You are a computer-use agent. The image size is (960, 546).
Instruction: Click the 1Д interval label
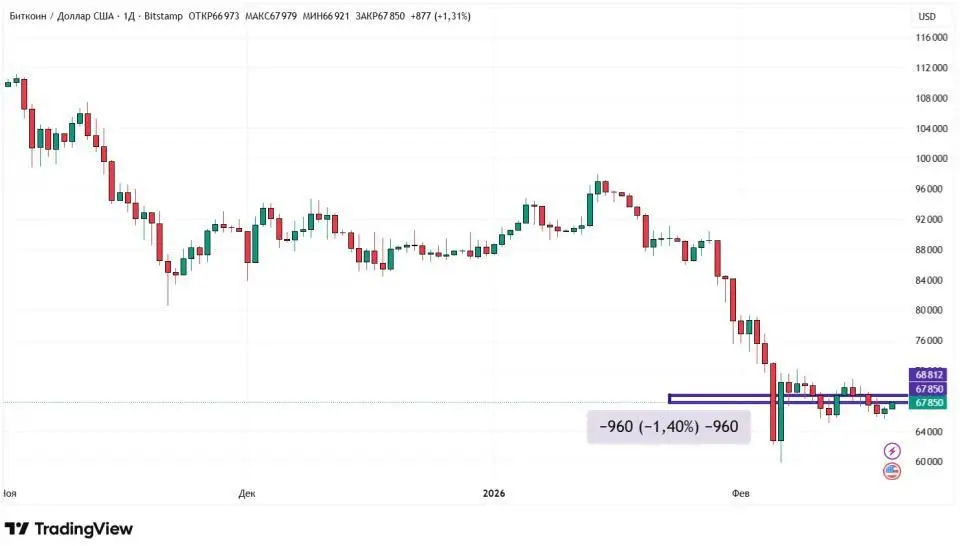click(128, 16)
